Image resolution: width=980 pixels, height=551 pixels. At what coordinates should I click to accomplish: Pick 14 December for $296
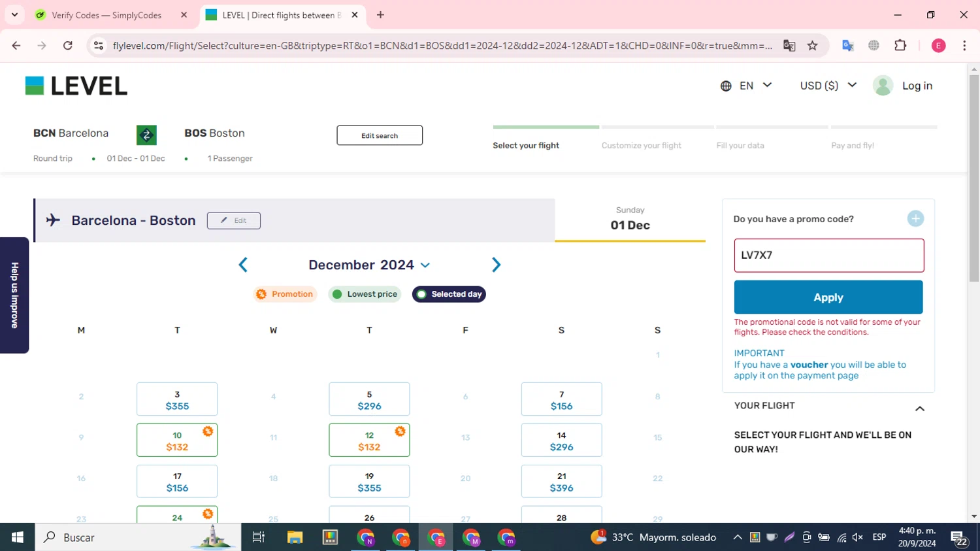coord(561,440)
